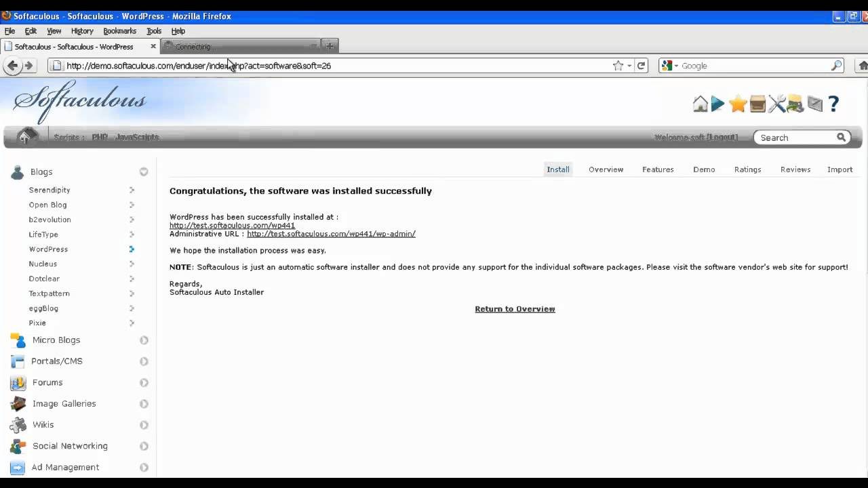Click the Portals/CMS category icon

point(18,361)
